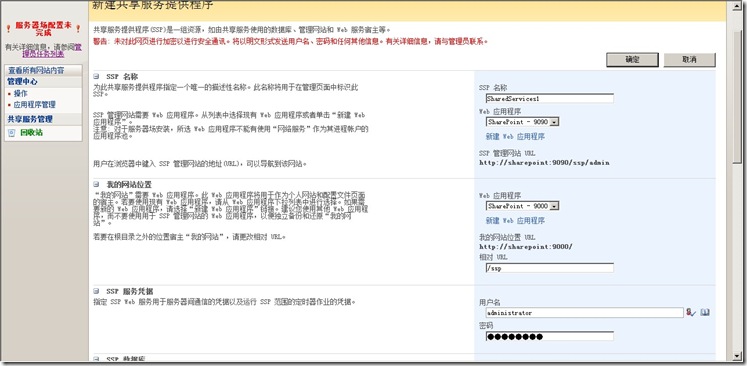
Task: Open 共享服务管理 in the left navigation
Action: pyautogui.click(x=30, y=119)
